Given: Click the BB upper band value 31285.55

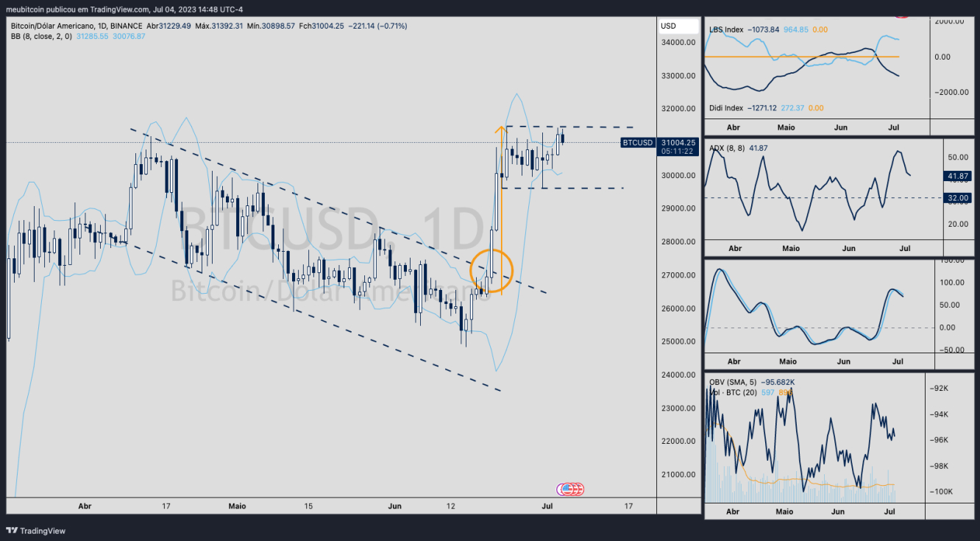Looking at the screenshot, I should 91,36.
